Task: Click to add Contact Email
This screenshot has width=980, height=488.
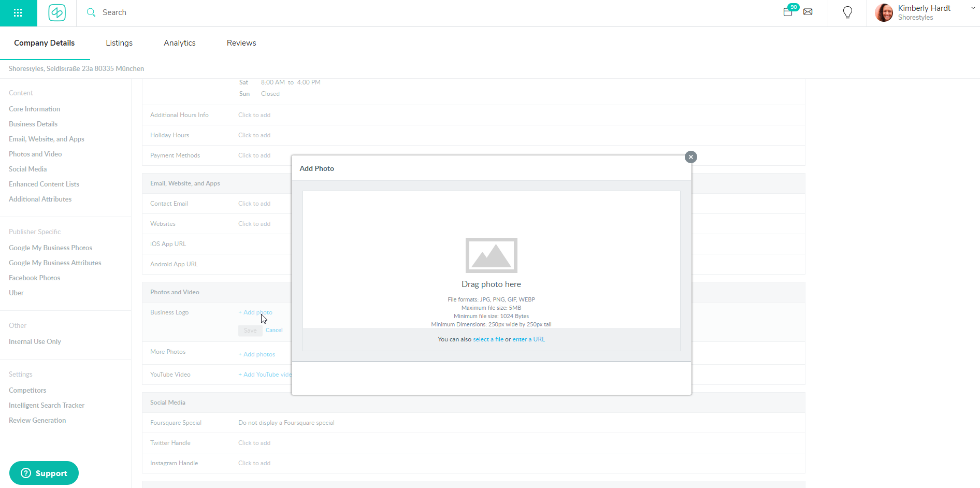Action: point(254,204)
